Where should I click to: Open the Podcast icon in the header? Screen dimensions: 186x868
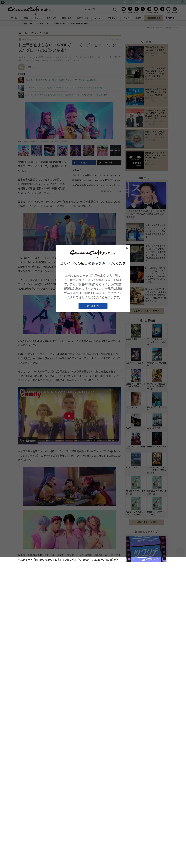click(175, 9)
